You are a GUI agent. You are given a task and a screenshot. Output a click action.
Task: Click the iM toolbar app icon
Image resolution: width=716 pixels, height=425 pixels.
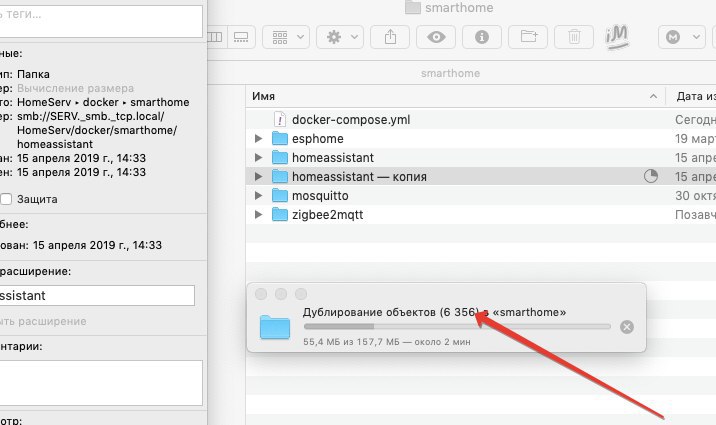[617, 37]
